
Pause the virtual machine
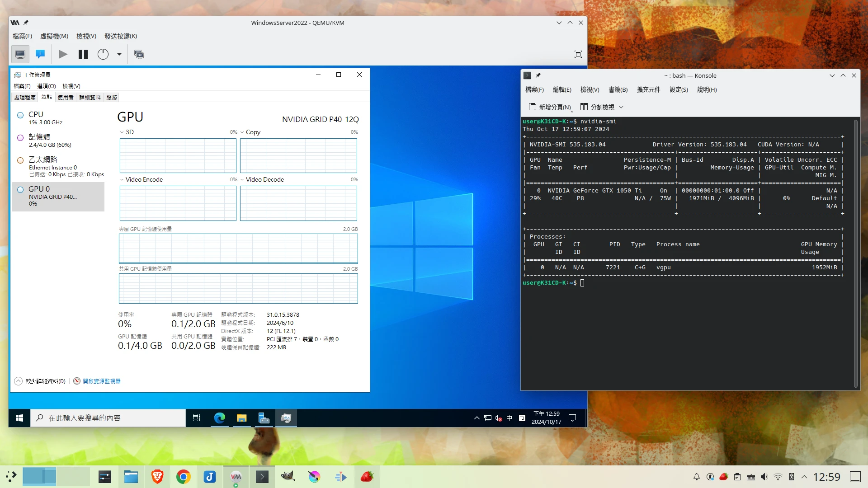pyautogui.click(x=83, y=54)
